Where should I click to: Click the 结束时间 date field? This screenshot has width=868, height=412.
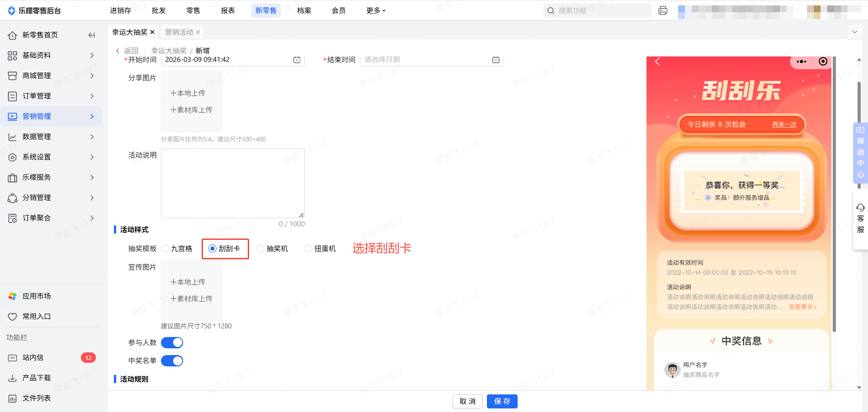432,60
